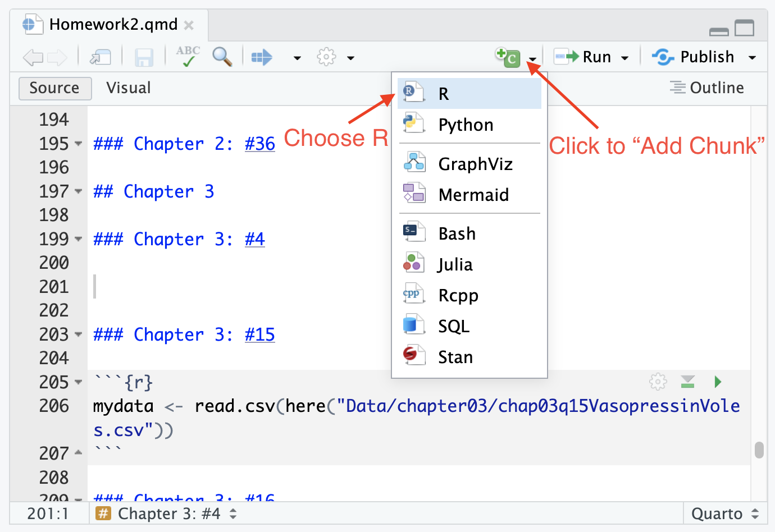775x532 pixels.
Task: Show document in new window
Action: click(101, 57)
